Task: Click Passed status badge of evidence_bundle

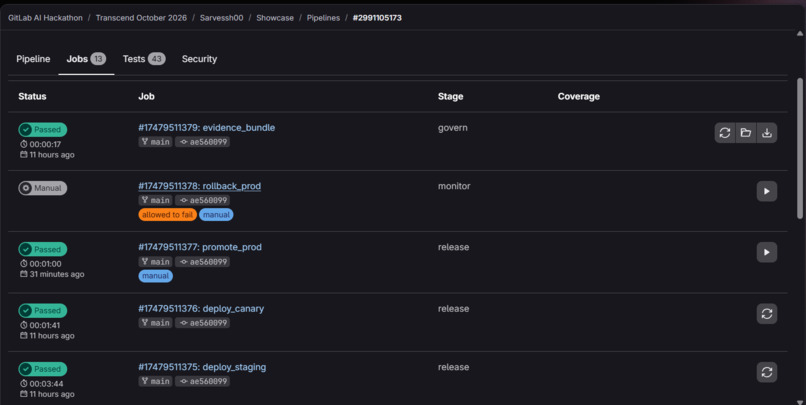Action: (x=43, y=130)
